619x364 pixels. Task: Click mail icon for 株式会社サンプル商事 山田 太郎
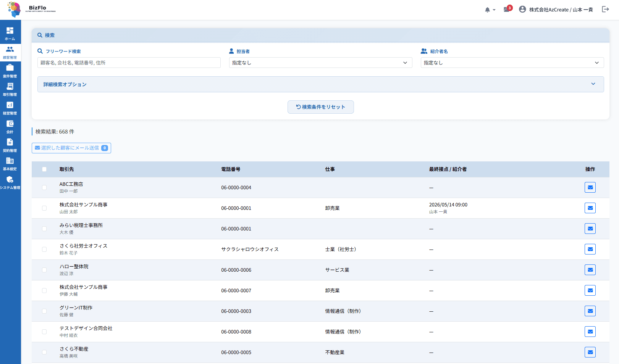click(590, 208)
